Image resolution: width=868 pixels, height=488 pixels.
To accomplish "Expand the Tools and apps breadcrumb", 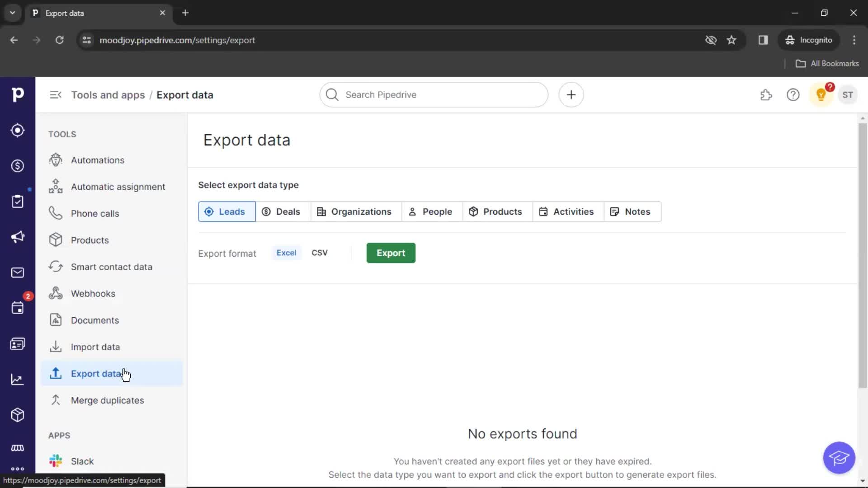I will 108,95.
